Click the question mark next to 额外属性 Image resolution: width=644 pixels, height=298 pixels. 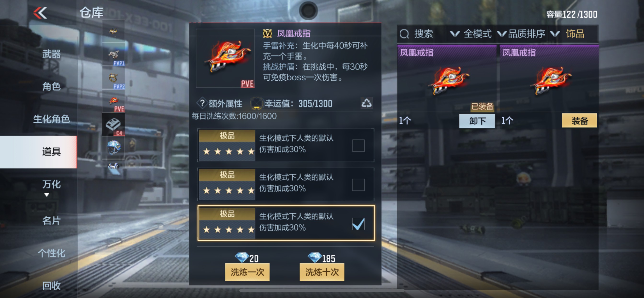[x=202, y=103]
